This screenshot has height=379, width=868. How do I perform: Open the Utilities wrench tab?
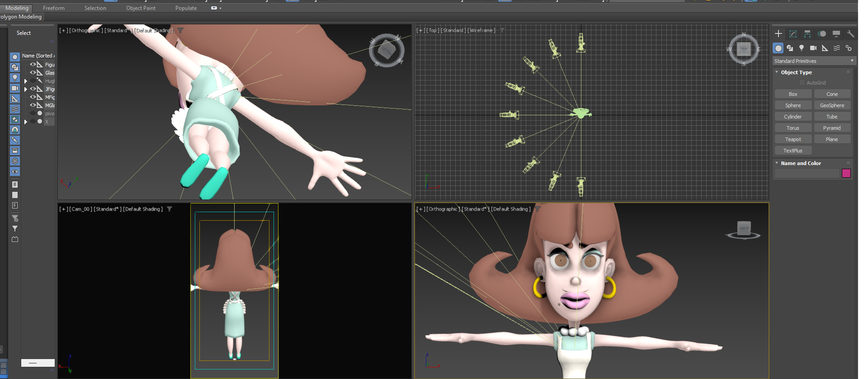850,34
